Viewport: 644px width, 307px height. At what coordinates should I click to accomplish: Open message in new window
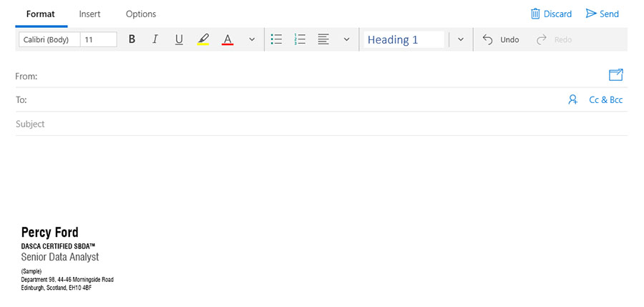(x=615, y=75)
